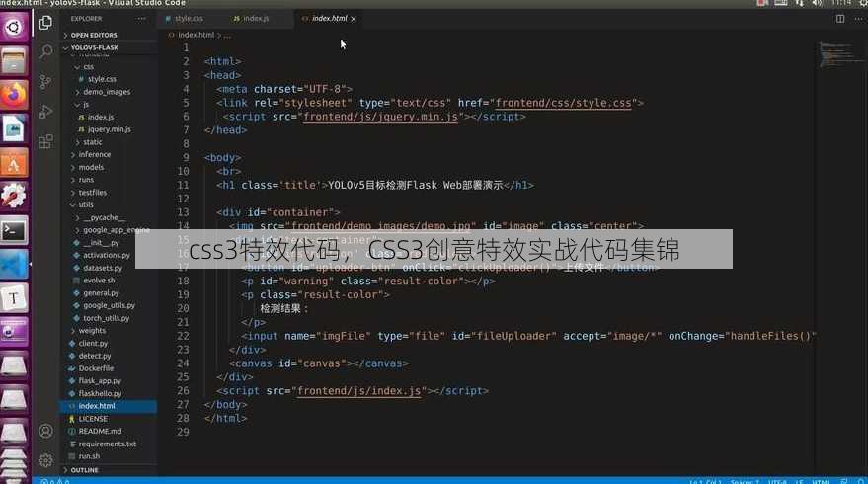This screenshot has height=484, width=868.
Task: Close the index.html tab
Action: click(x=354, y=19)
